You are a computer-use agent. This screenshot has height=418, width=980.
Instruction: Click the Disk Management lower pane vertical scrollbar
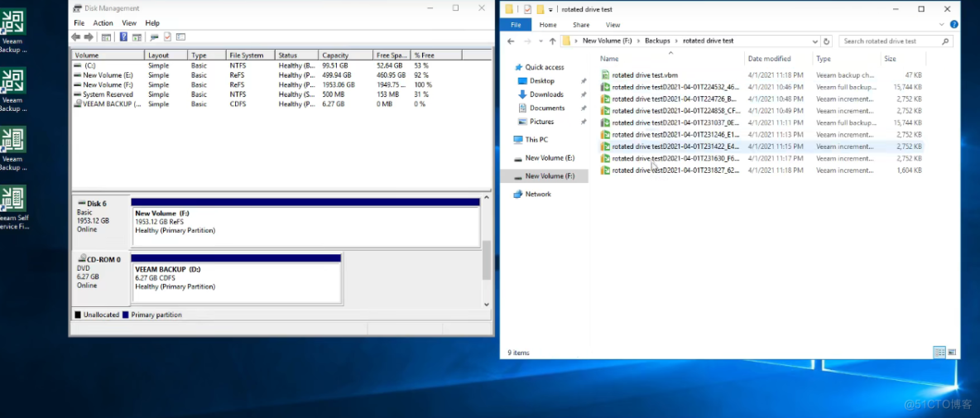(x=487, y=261)
